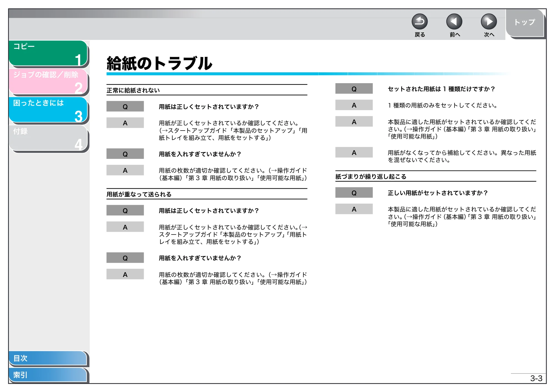Click the A label beside １種類の用紙のみをセット
Screen dimensions: 555x392
point(354,105)
